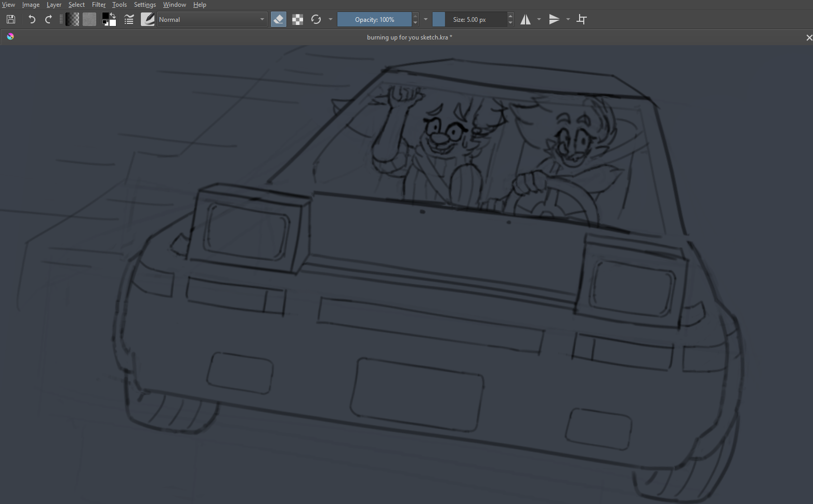Swap foreground and background colors
This screenshot has width=813, height=504.
click(113, 16)
